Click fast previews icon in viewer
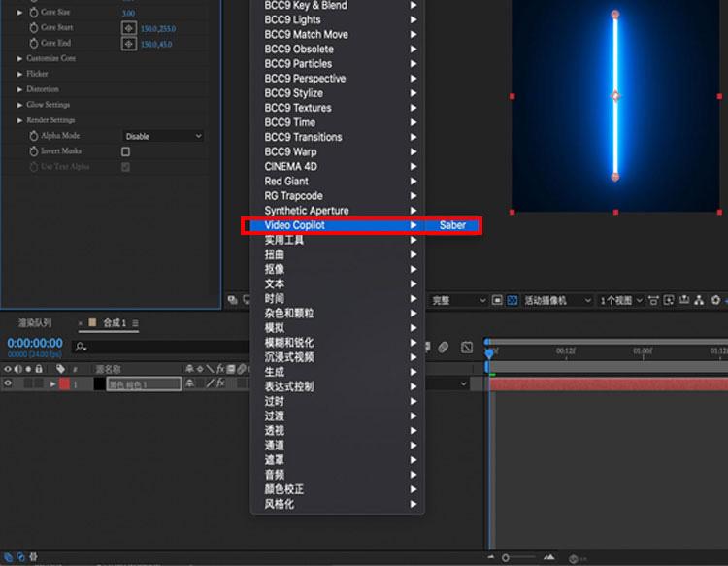This screenshot has width=728, height=566. [669, 300]
